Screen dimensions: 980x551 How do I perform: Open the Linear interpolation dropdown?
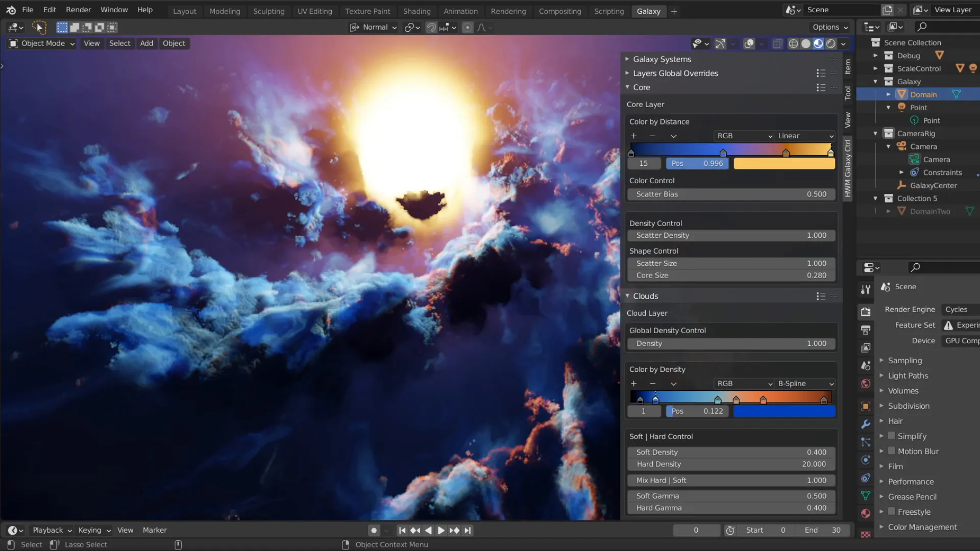tap(805, 136)
